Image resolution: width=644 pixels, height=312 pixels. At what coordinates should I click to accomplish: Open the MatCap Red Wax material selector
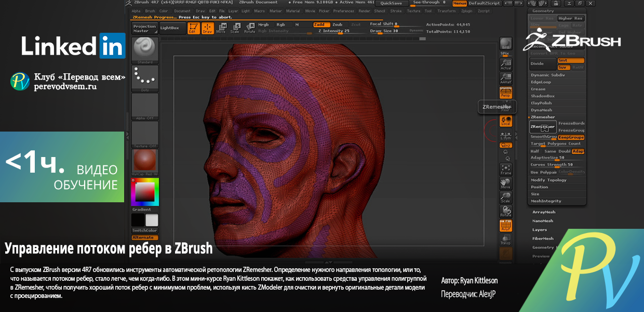[145, 163]
